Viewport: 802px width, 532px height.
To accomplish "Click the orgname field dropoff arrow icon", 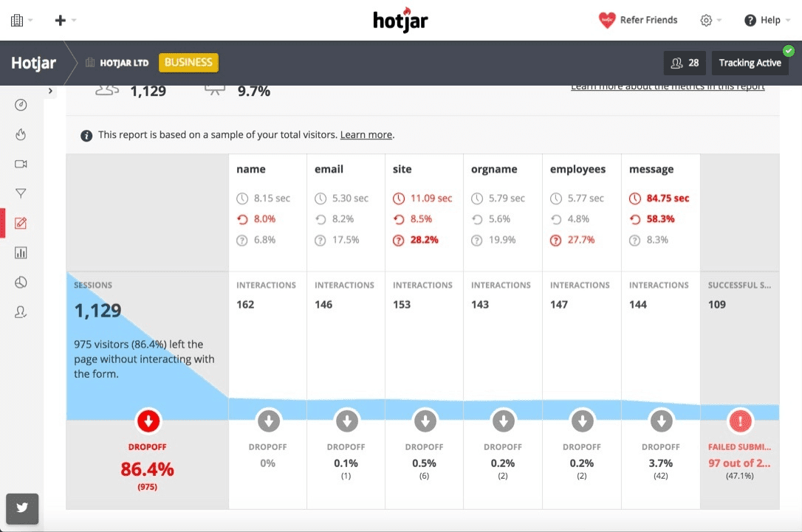I will point(504,421).
